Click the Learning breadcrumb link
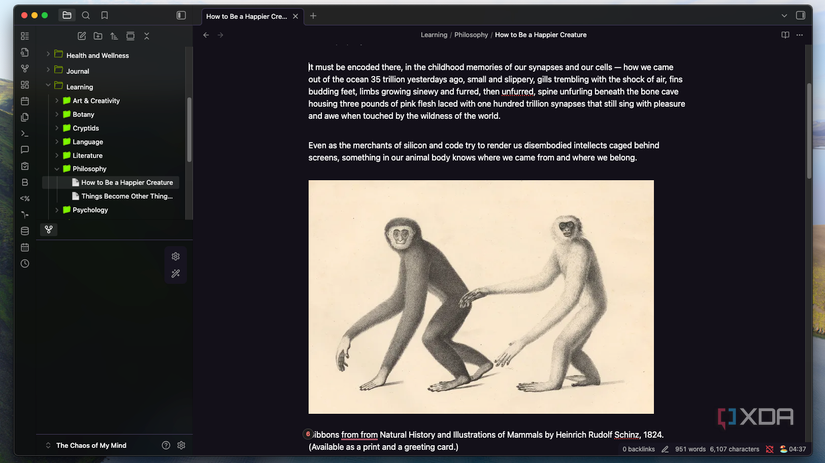This screenshot has height=463, width=825. tap(434, 35)
